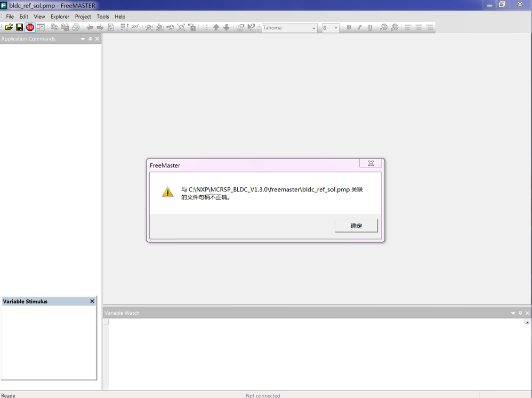The height and width of the screenshot is (398, 532).
Task: Click the Print toolbar icon
Action: point(76,28)
